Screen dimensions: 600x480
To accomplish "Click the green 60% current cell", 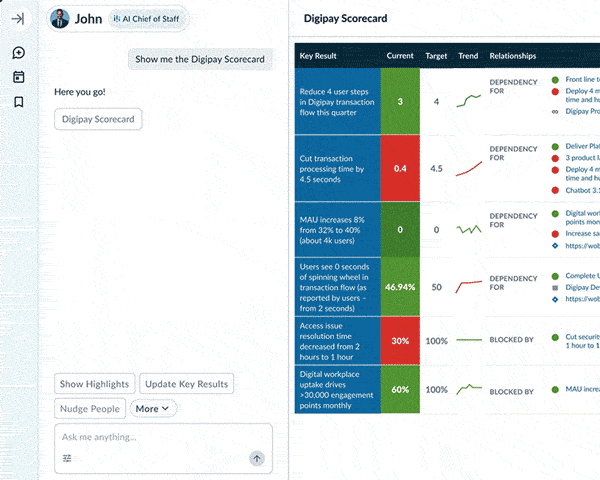I will coord(400,390).
